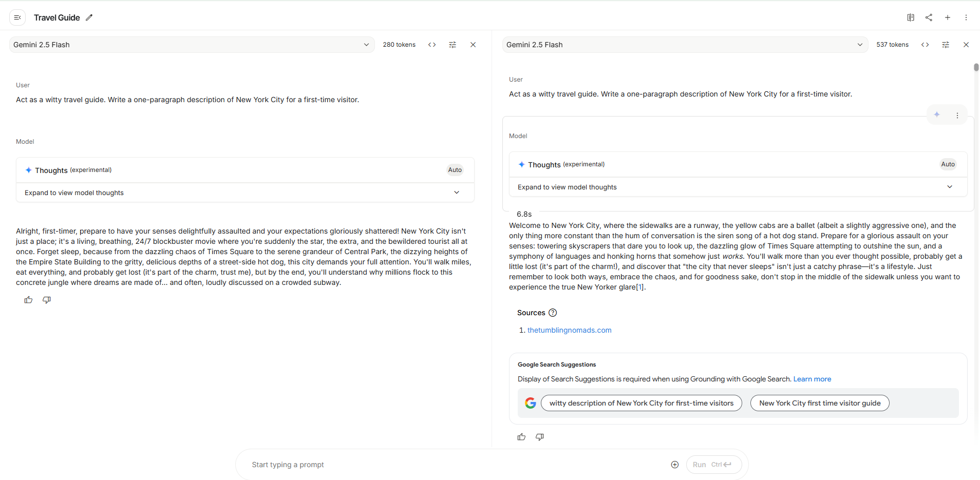This screenshot has height=480, width=980.
Task: Open the three-dot overflow menu at top right
Action: click(x=966, y=17)
